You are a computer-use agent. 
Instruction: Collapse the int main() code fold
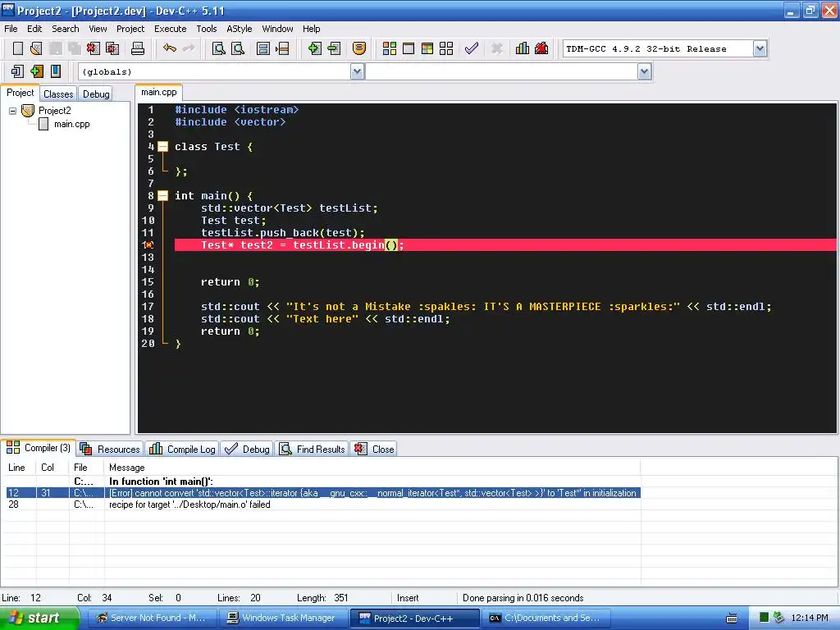(x=163, y=195)
